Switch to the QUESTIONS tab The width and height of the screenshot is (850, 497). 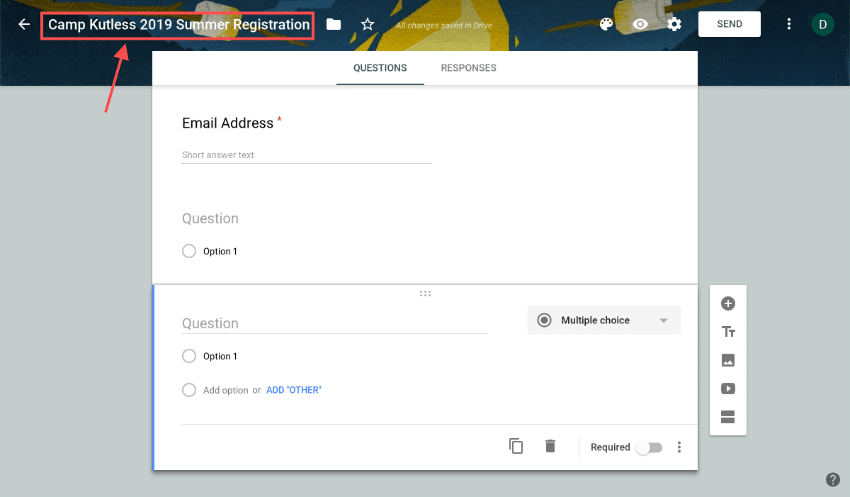point(380,68)
